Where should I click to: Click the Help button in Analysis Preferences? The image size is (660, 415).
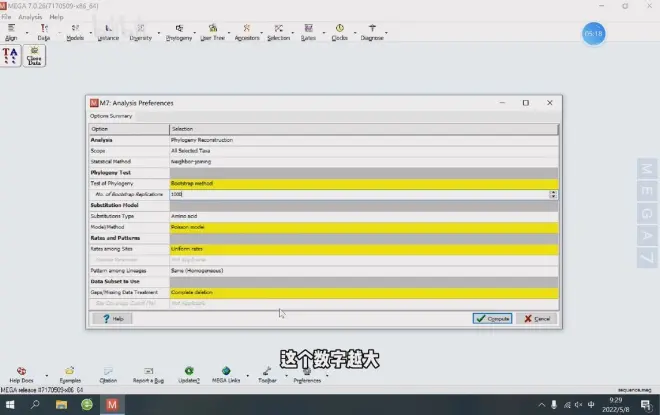(112, 318)
